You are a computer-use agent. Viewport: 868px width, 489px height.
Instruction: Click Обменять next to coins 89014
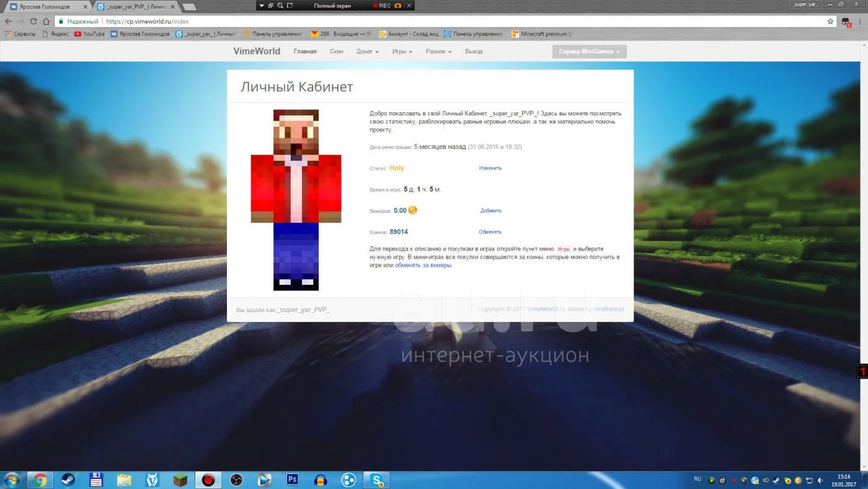click(490, 232)
